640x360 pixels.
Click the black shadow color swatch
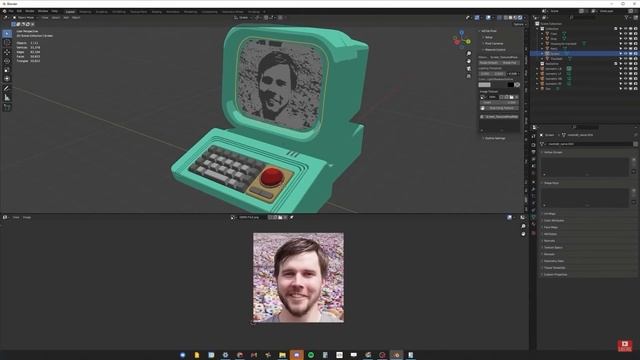pyautogui.click(x=511, y=85)
